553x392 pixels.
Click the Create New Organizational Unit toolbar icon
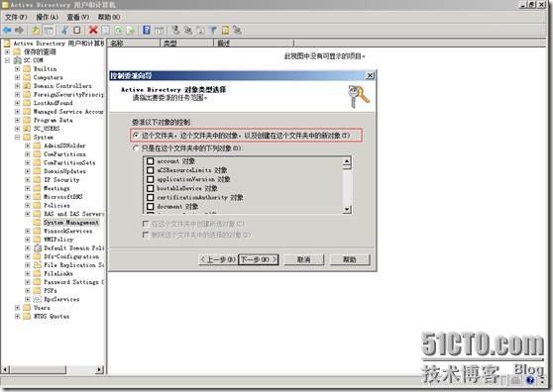point(200,31)
